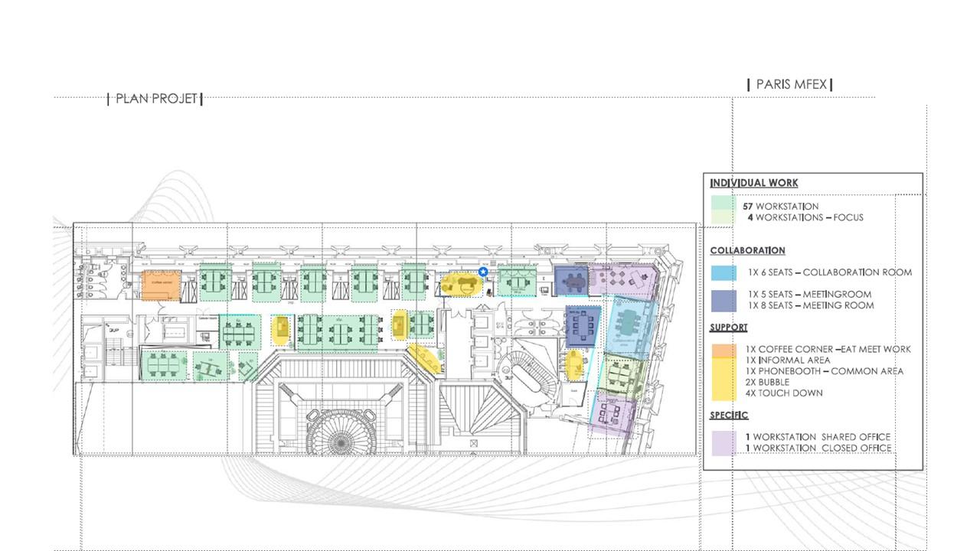
Task: Select the orange coffee corner room
Action: coord(161,282)
